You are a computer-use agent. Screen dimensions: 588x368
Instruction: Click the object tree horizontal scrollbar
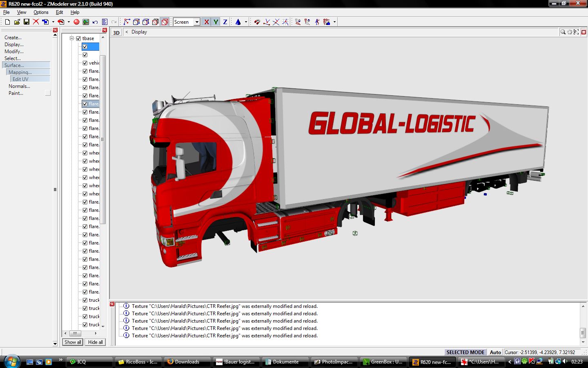click(81, 333)
